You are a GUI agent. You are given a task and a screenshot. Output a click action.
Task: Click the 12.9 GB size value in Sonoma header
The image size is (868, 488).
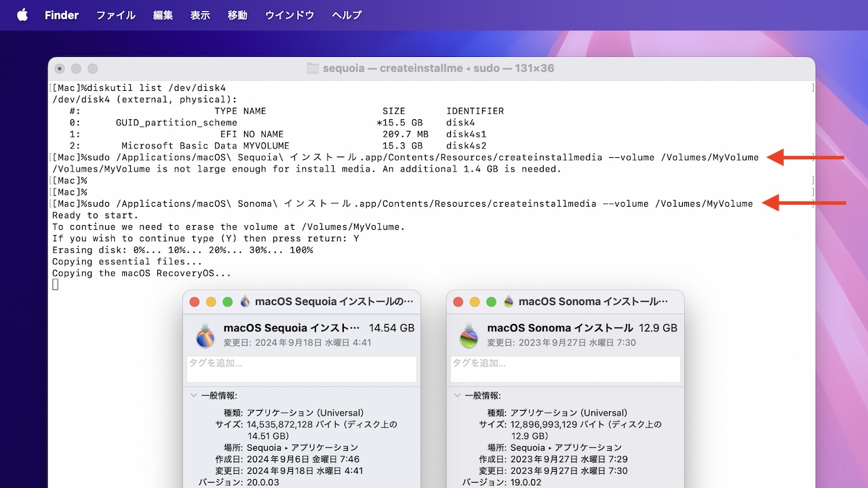coord(658,328)
